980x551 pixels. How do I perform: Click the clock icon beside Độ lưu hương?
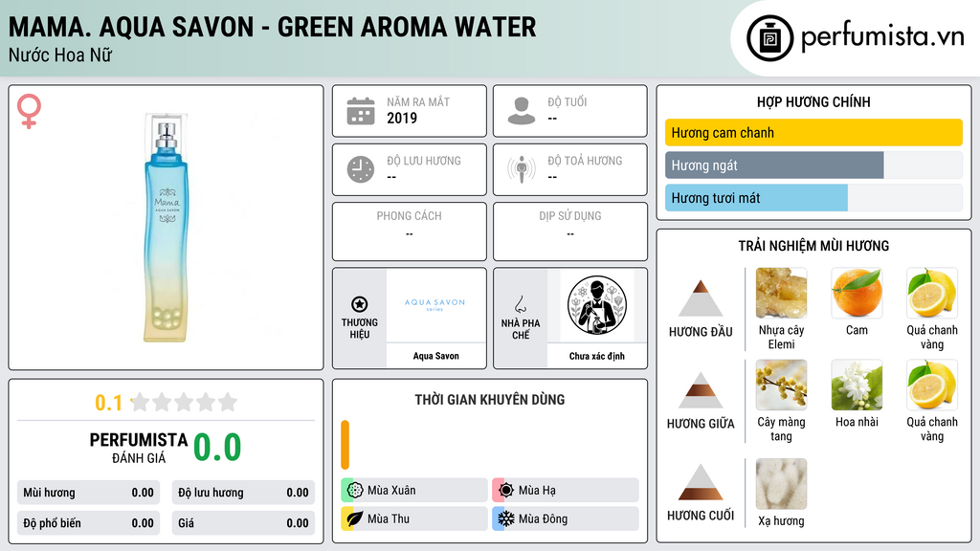click(361, 169)
